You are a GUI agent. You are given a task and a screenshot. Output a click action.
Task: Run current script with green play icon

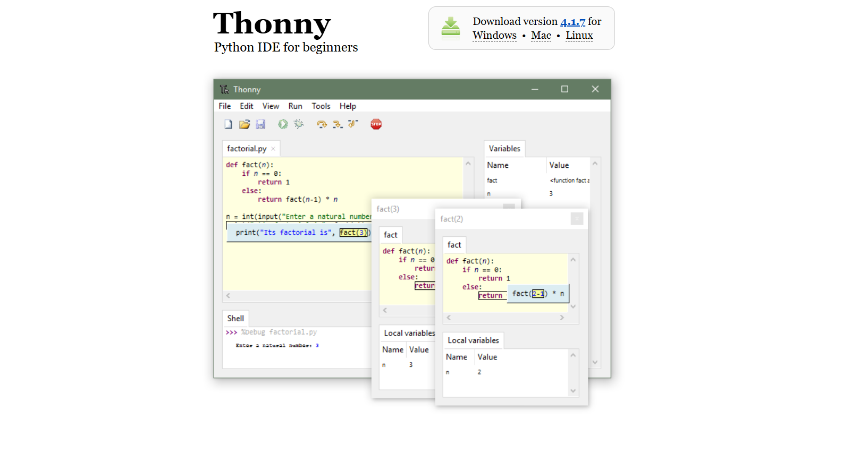pyautogui.click(x=283, y=124)
